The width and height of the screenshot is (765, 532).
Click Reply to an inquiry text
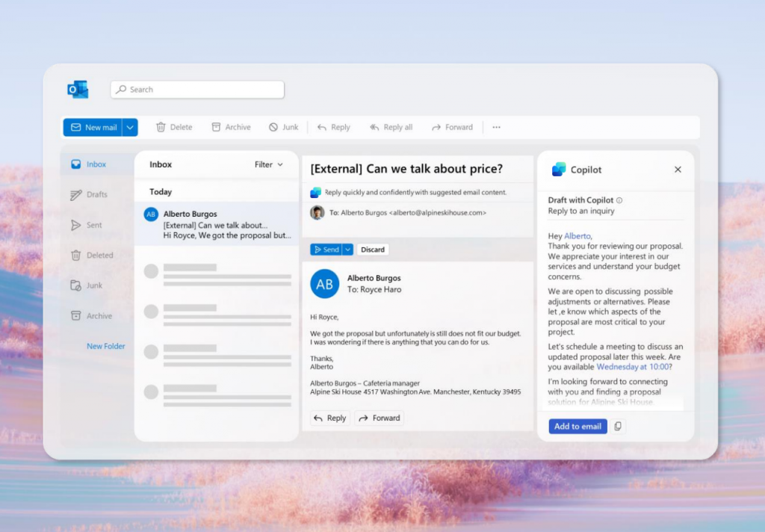[x=581, y=211]
